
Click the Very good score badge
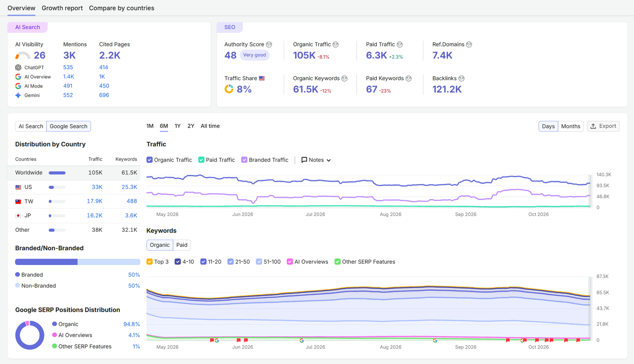click(x=255, y=55)
